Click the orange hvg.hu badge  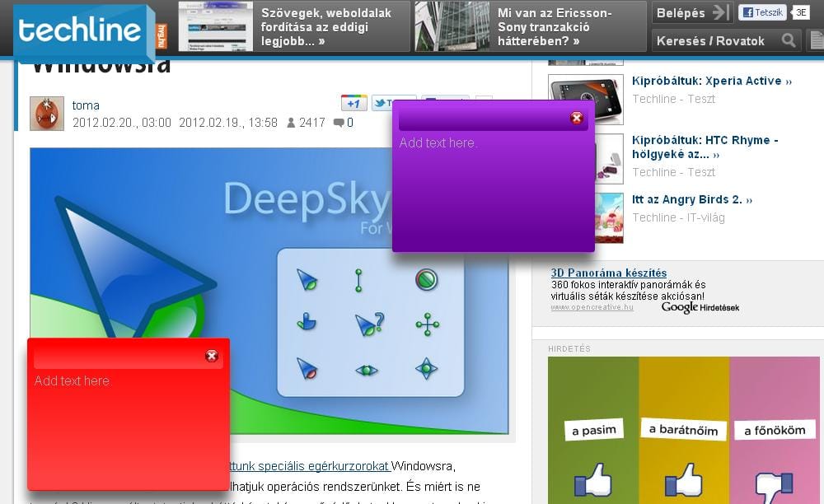[162, 35]
